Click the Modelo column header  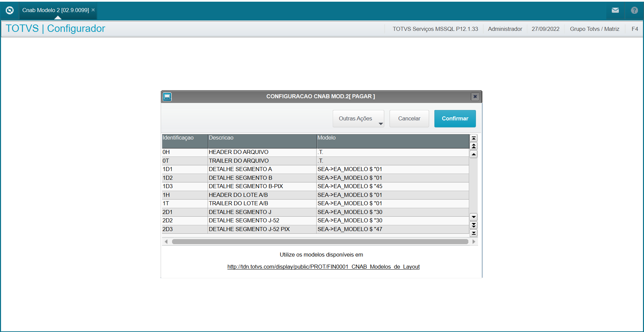pyautogui.click(x=393, y=142)
